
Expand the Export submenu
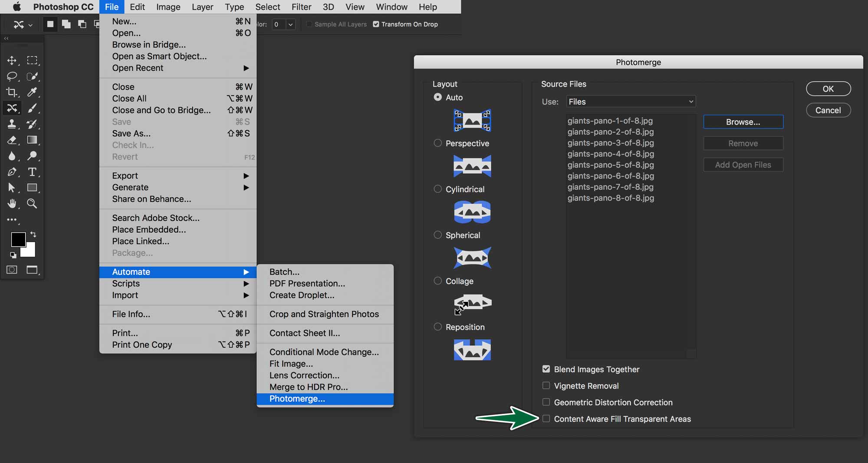pos(178,176)
